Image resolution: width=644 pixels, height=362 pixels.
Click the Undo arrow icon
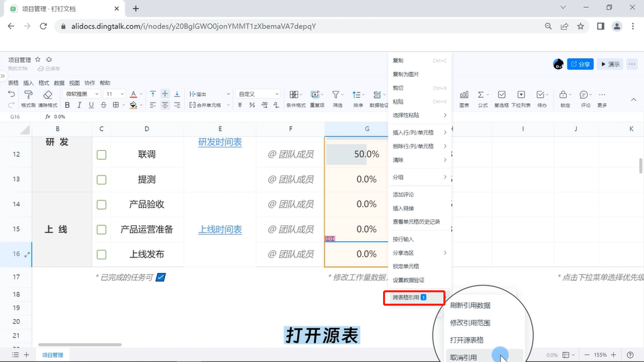[11, 95]
